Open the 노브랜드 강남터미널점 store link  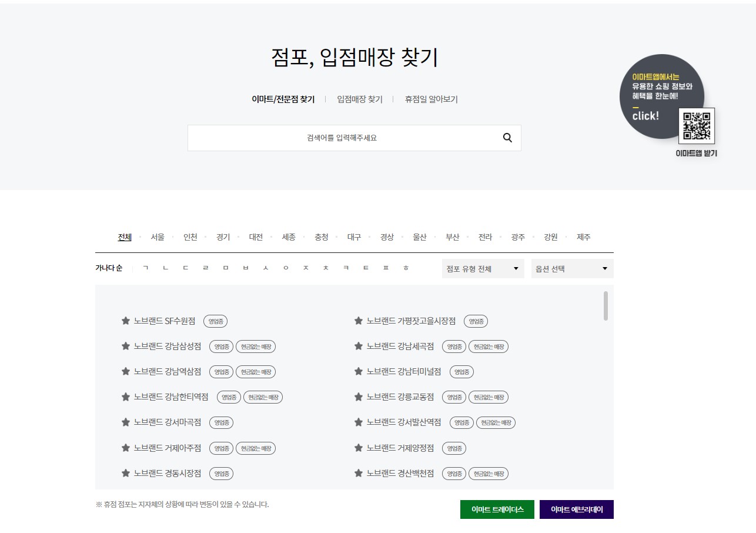(x=404, y=371)
